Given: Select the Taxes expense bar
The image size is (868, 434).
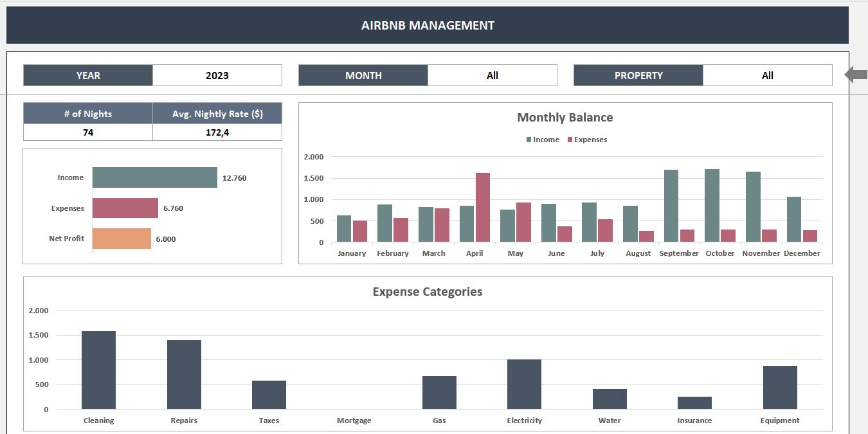Looking at the screenshot, I should 269,395.
